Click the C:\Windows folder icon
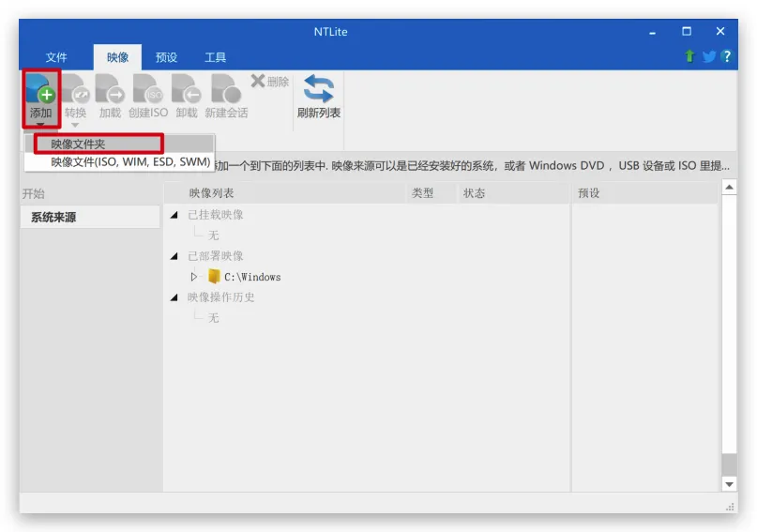The width and height of the screenshot is (757, 532). click(x=214, y=277)
